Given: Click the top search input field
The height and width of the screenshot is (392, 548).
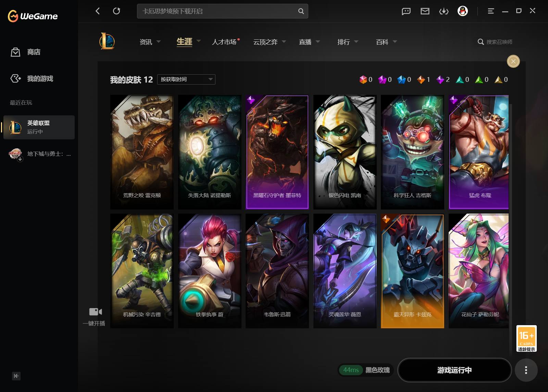Looking at the screenshot, I should tap(223, 11).
